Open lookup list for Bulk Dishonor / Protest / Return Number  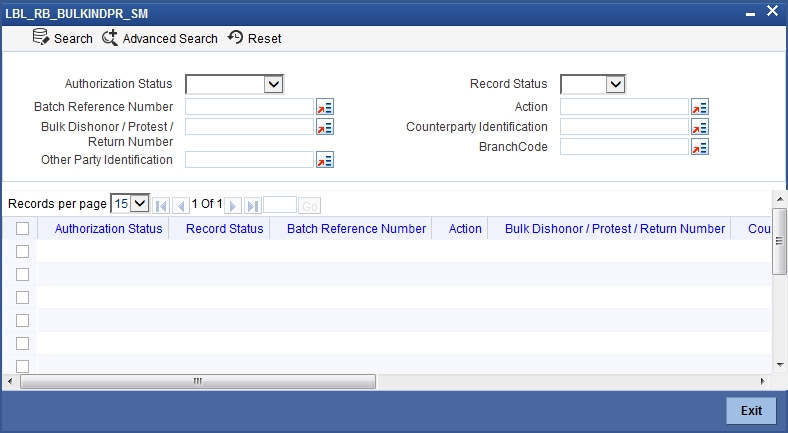[325, 127]
